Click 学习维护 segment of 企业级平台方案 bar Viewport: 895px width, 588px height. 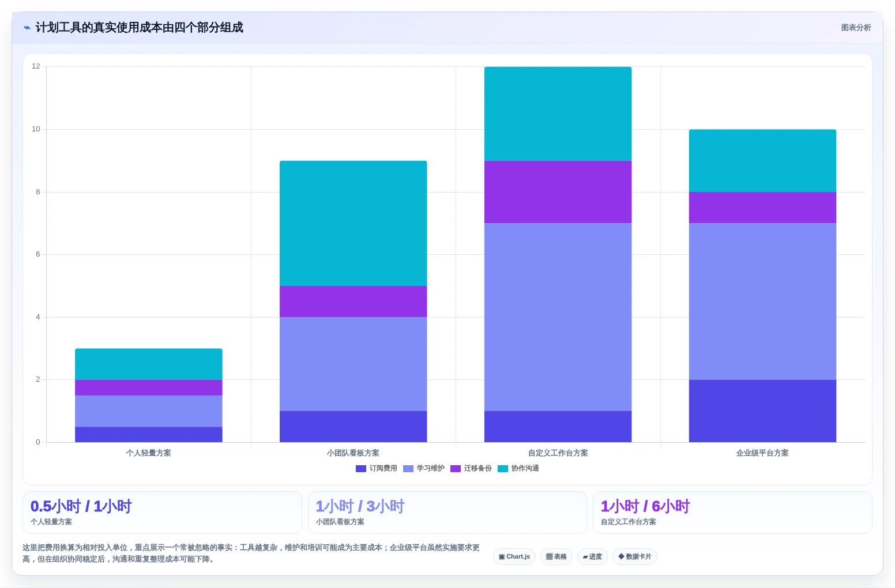click(762, 301)
